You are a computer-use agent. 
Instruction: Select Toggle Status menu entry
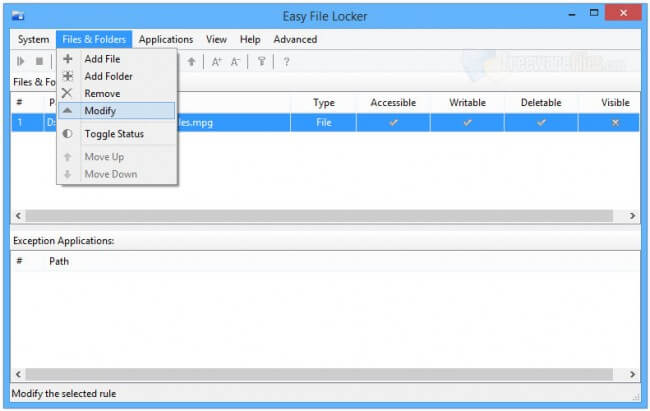point(114,134)
